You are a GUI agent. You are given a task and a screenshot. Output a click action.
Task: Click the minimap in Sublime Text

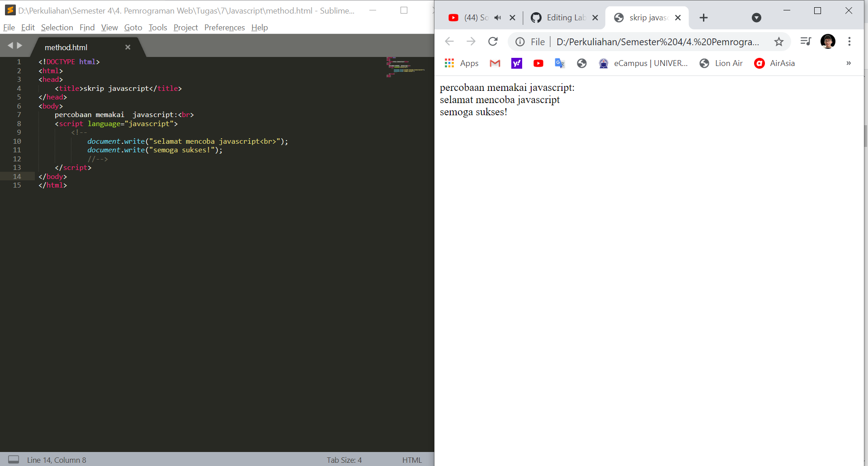pyautogui.click(x=406, y=68)
